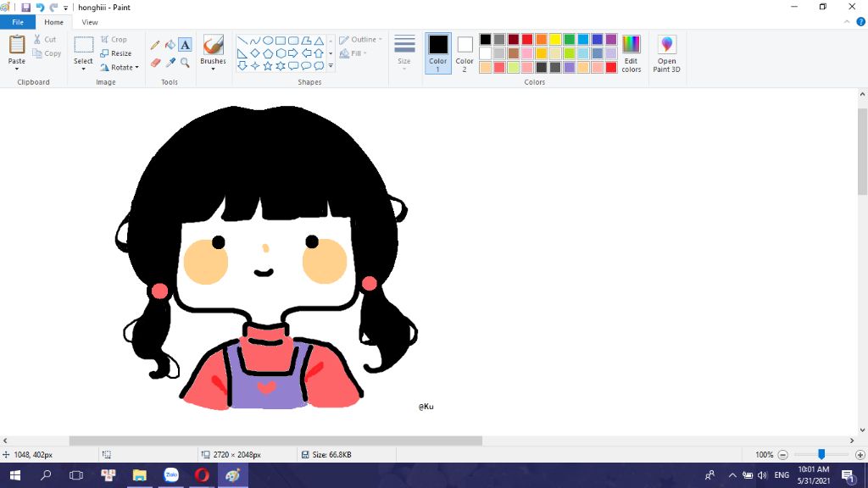Open Zalo from the taskbar
Viewport: 868px width, 488px height.
pos(171,475)
